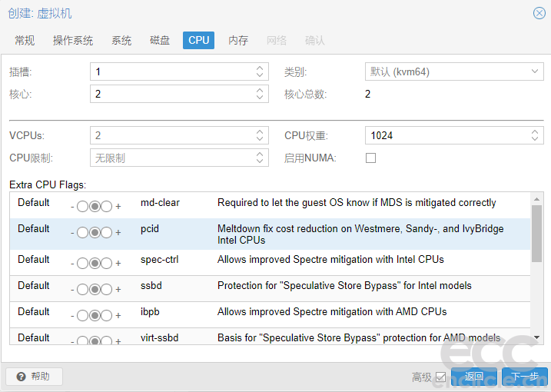The width and height of the screenshot is (551, 392).
Task: Switch to the 内存 tab
Action: 238,40
